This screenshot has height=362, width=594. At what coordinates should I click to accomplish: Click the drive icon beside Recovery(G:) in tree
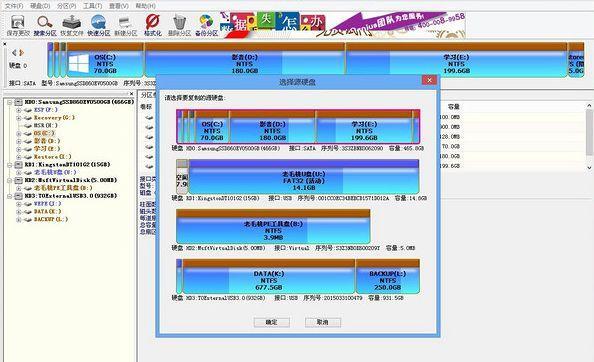point(28,118)
